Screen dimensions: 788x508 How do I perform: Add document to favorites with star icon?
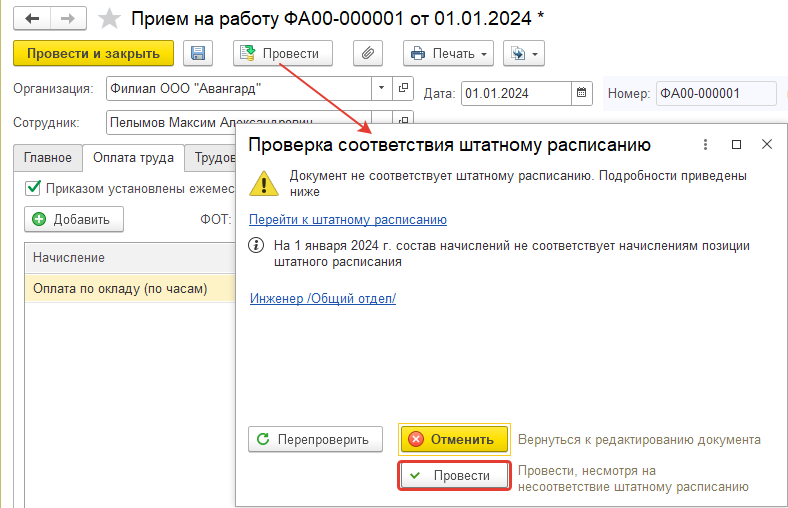point(109,19)
